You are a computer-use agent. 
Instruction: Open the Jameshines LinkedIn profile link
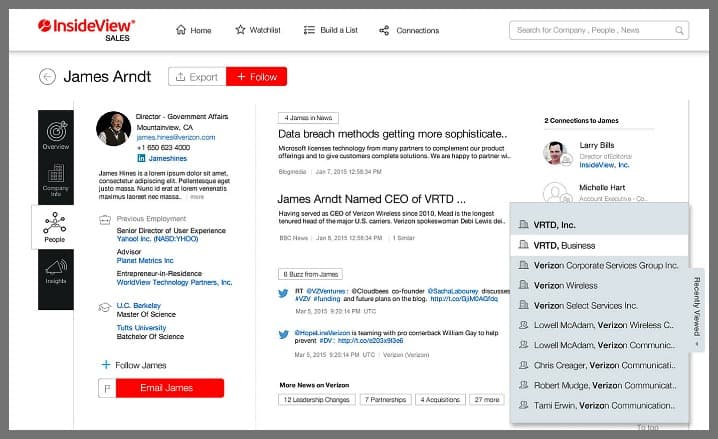168,158
